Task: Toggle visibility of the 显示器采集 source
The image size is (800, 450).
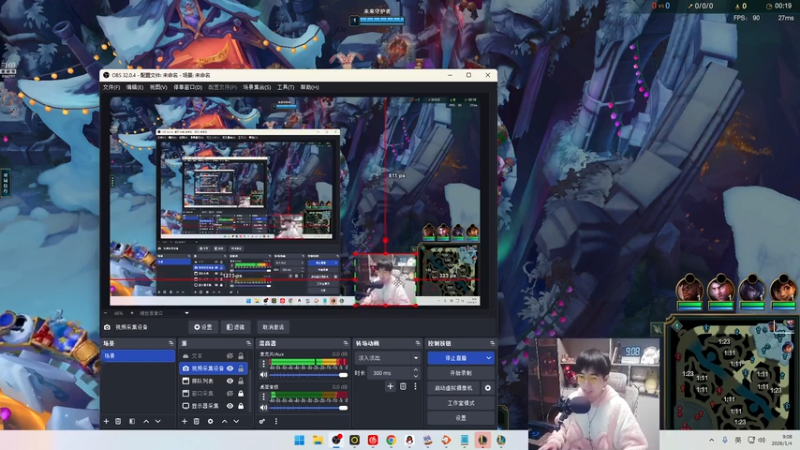Action: coord(230,406)
